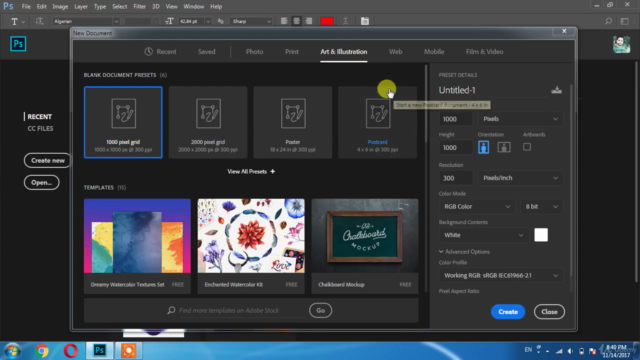The image size is (640, 360).
Task: Click the Resolution input field
Action: pos(456,178)
